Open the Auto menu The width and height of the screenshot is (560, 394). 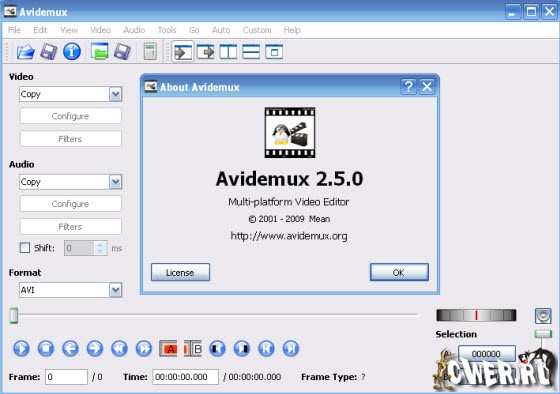221,30
